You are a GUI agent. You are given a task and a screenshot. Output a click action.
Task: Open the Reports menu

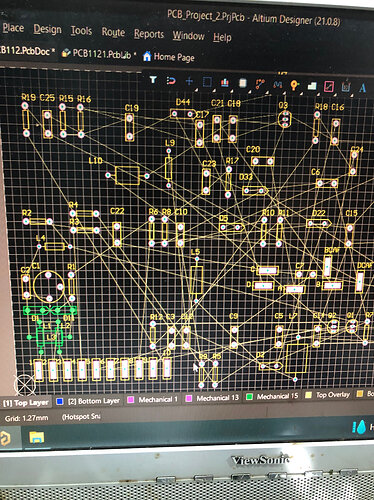pos(149,34)
